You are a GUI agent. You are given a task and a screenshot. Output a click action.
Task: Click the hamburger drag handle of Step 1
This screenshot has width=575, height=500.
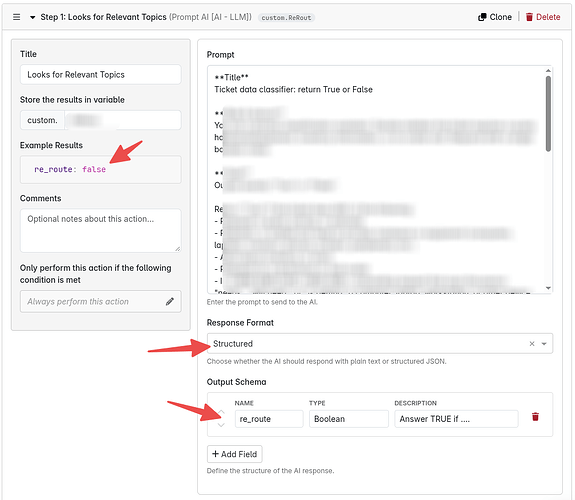click(17, 17)
